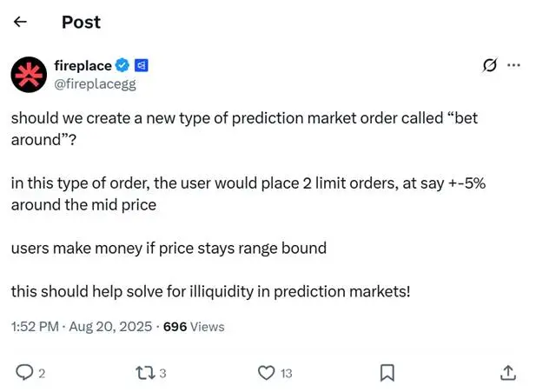
Task: Open the post's three-dot More menu
Action: click(513, 64)
